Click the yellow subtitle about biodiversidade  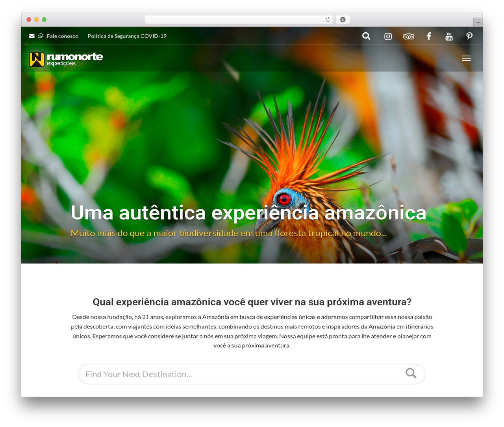pyautogui.click(x=229, y=233)
